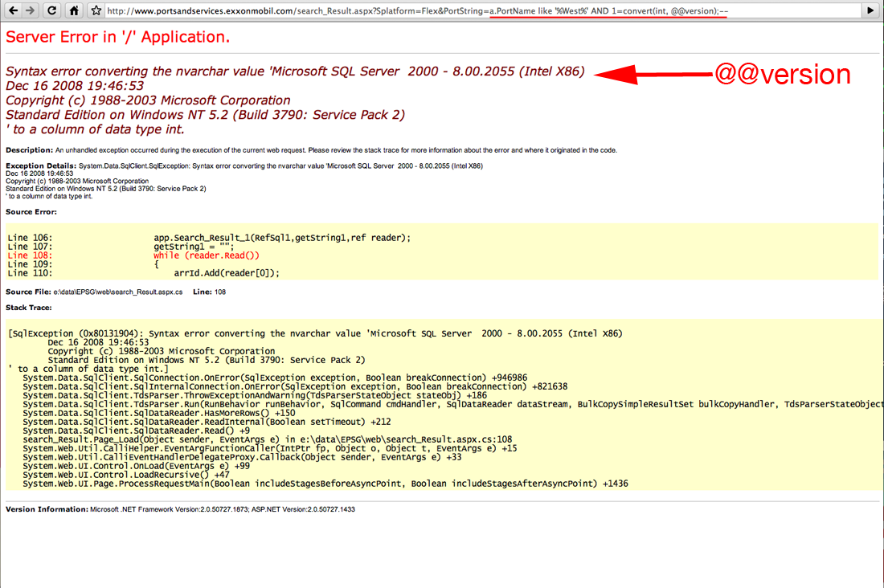Click the 'Exception Details:' label

[41, 165]
